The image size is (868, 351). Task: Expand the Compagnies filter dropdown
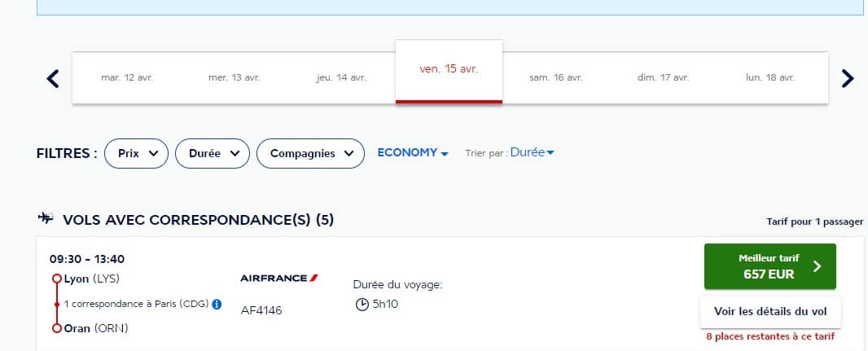(x=310, y=153)
